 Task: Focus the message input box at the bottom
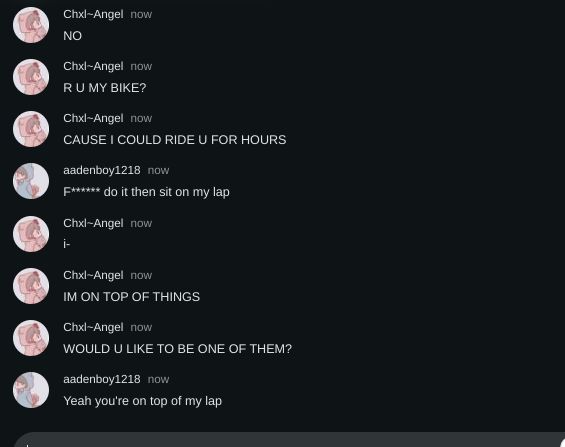[x=289, y=440]
